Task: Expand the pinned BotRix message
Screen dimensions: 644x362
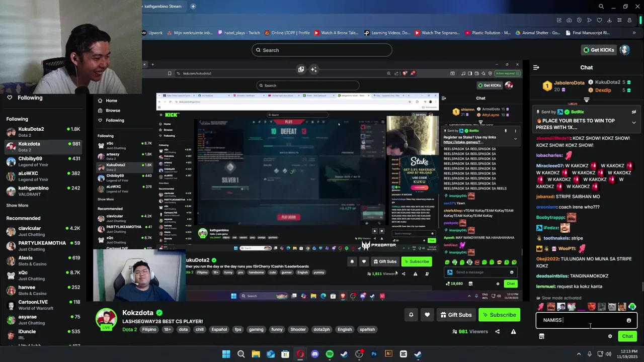Action: pyautogui.click(x=633, y=122)
